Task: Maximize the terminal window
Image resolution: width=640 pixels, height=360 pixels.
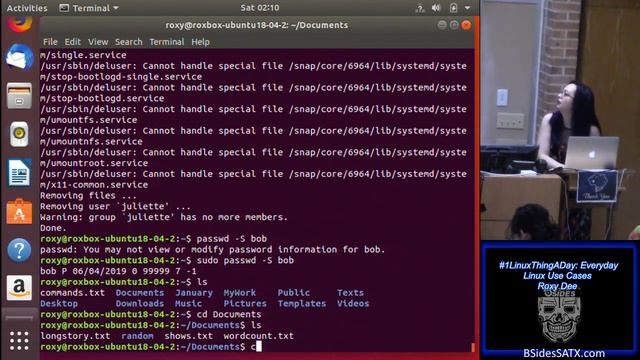Action: coord(454,25)
